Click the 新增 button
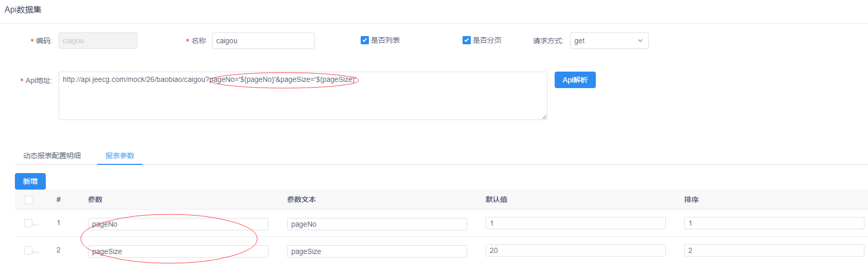The height and width of the screenshot is (272, 868). 30,181
